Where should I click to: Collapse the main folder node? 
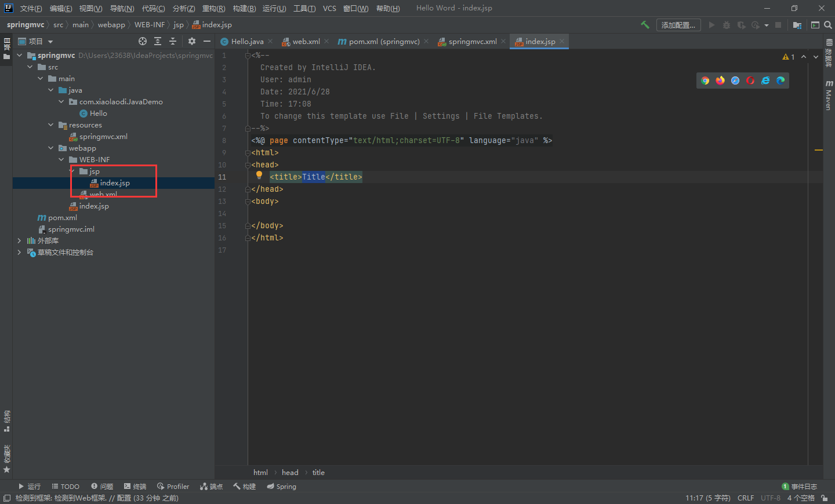(x=41, y=79)
